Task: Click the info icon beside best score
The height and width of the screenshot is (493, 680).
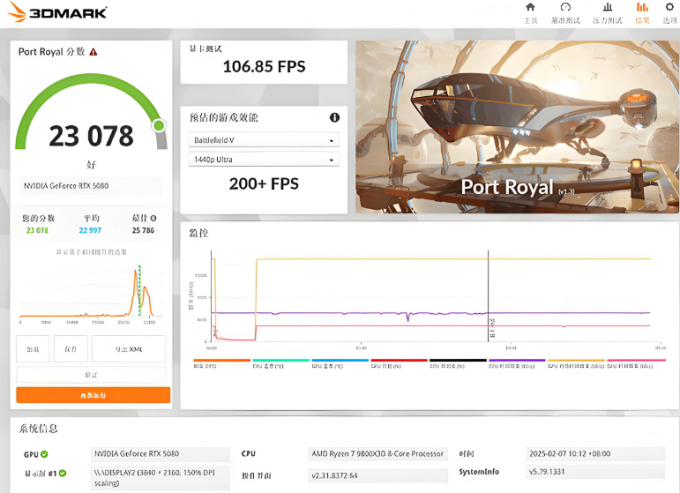Action: point(153,217)
